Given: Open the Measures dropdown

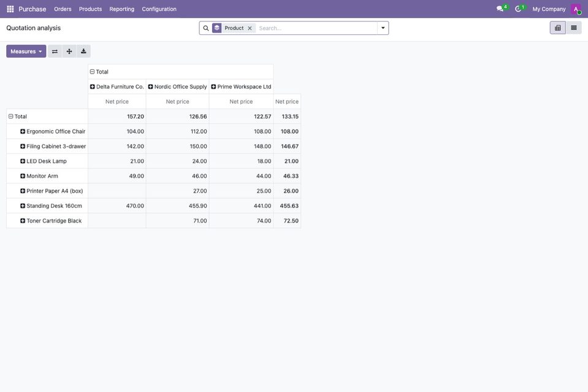Looking at the screenshot, I should [26, 52].
